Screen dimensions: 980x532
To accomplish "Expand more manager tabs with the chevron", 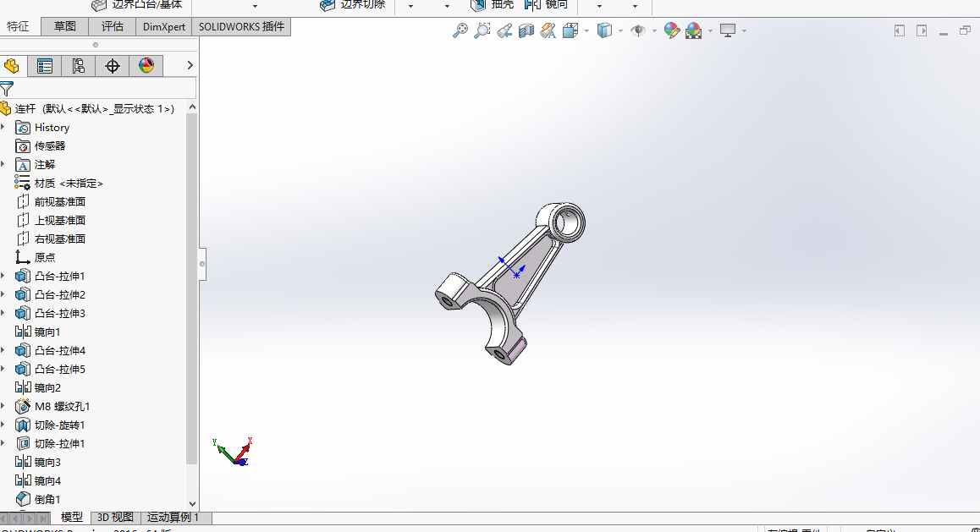I will click(x=190, y=65).
